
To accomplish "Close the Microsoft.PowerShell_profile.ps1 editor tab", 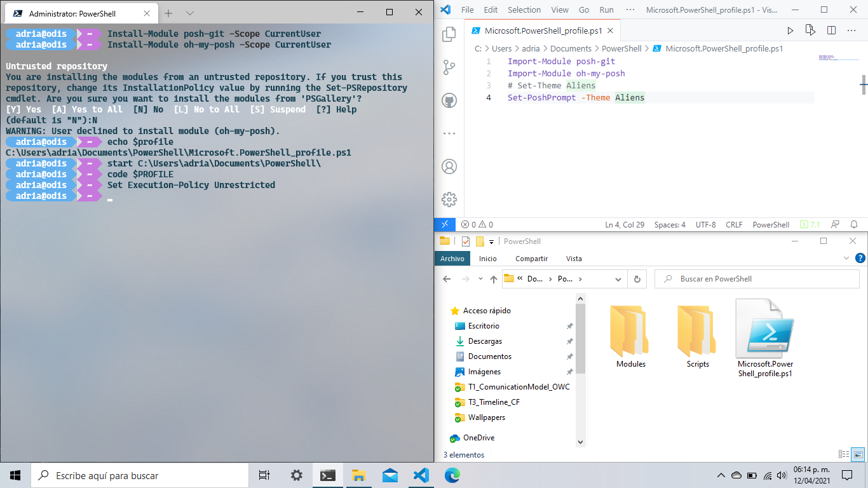I will pyautogui.click(x=609, y=30).
